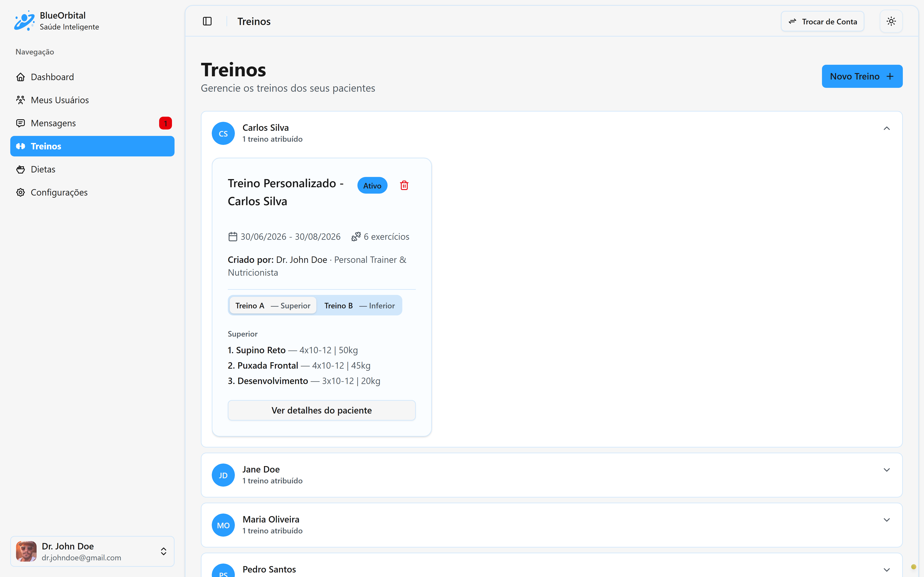This screenshot has height=577, width=924.
Task: Toggle the sidebar panel icon
Action: [207, 21]
